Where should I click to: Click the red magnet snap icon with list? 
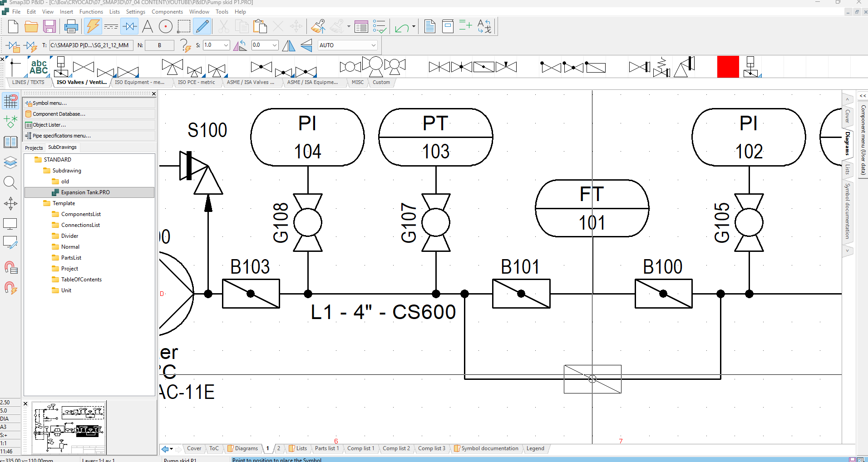click(10, 267)
